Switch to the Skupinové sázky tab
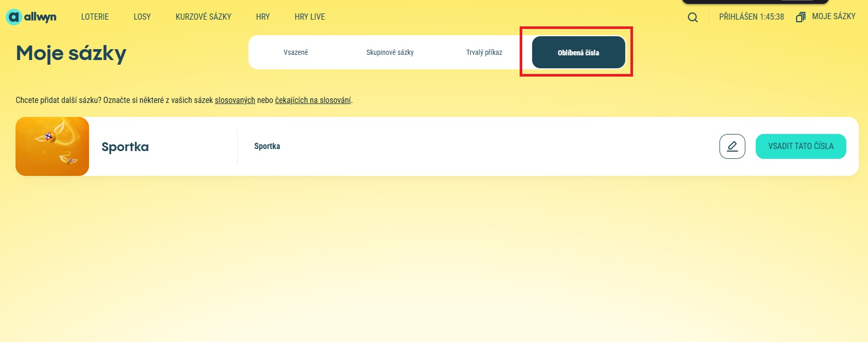Viewport: 868px width, 342px height. pyautogui.click(x=390, y=52)
